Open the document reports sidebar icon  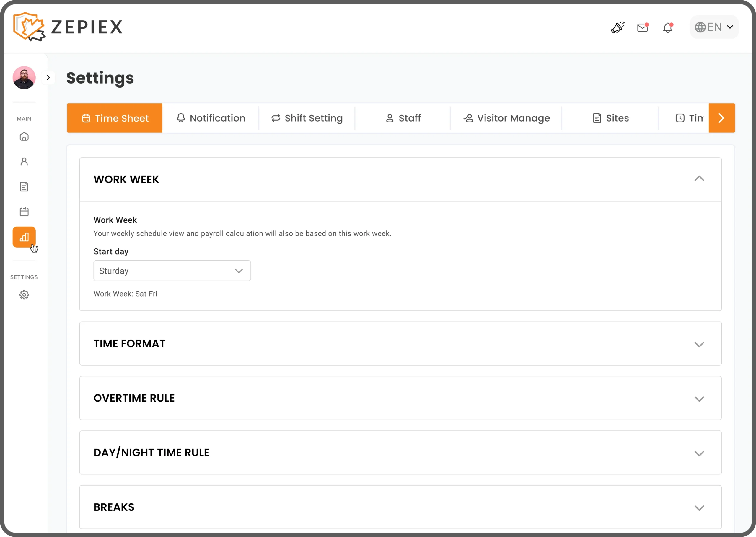click(x=24, y=187)
